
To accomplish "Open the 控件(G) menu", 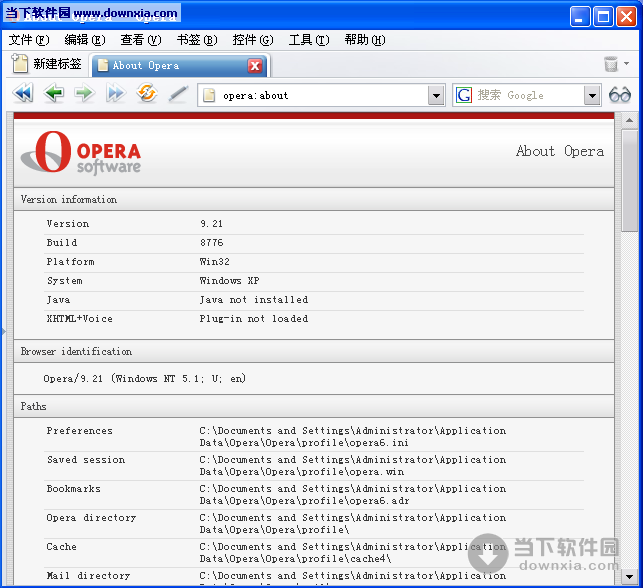I will [253, 40].
